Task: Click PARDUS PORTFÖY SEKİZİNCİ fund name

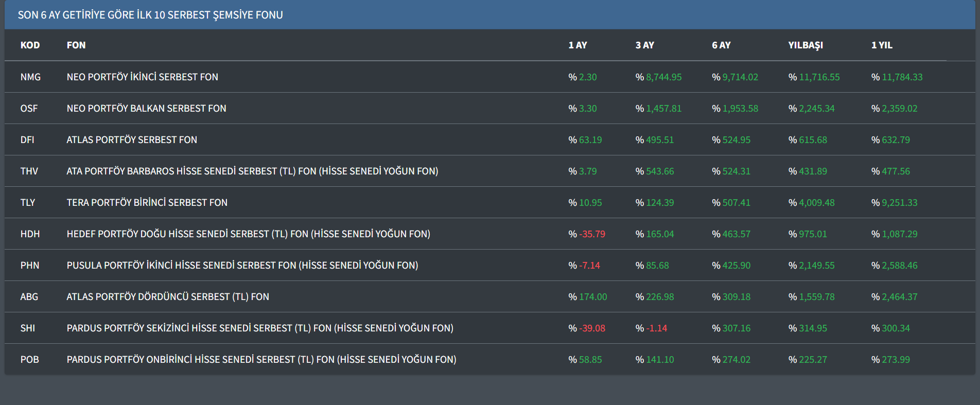Action: (260, 328)
